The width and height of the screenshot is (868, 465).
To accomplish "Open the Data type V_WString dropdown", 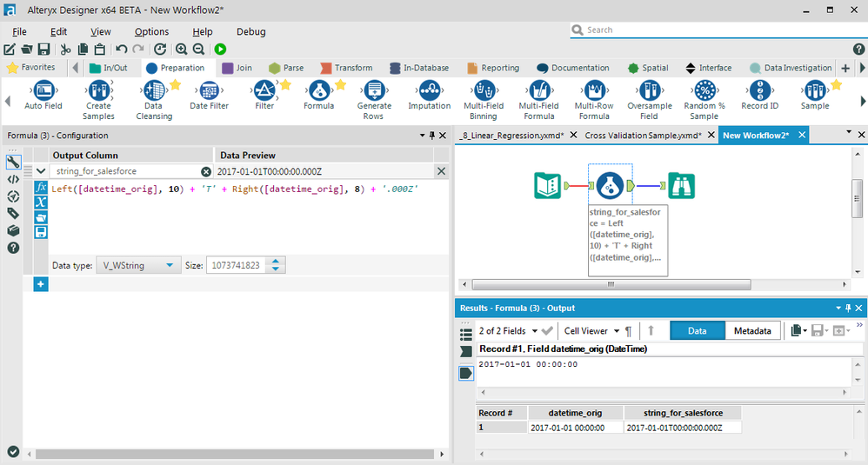I will (x=137, y=265).
